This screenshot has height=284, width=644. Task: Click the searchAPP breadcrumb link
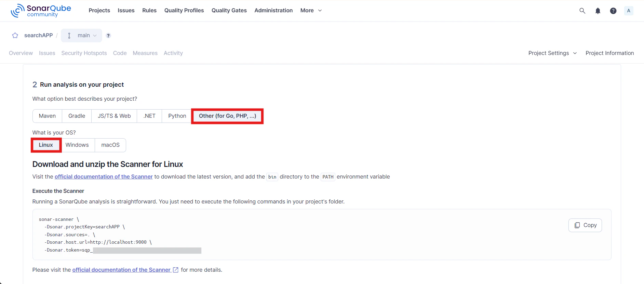click(39, 35)
